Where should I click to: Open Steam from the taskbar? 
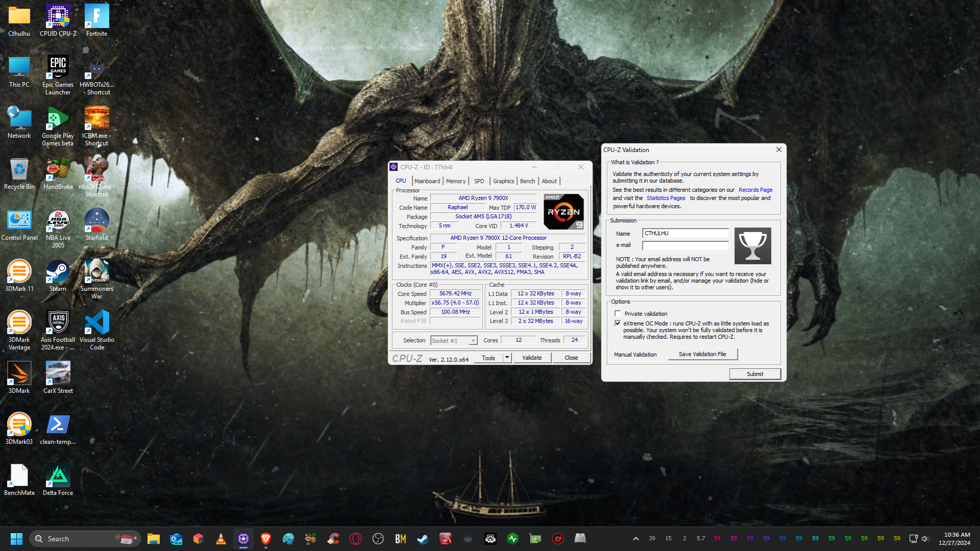(423, 539)
